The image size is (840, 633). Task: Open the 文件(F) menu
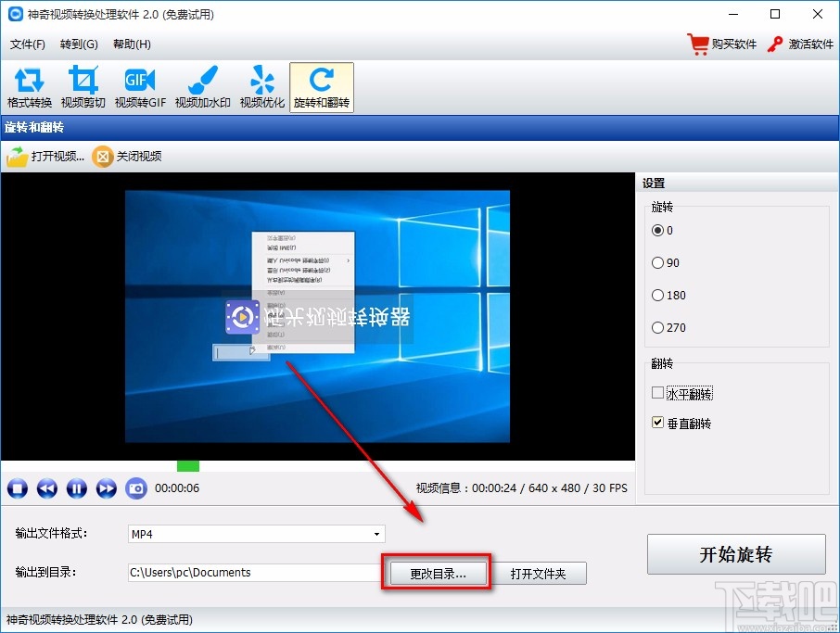27,44
